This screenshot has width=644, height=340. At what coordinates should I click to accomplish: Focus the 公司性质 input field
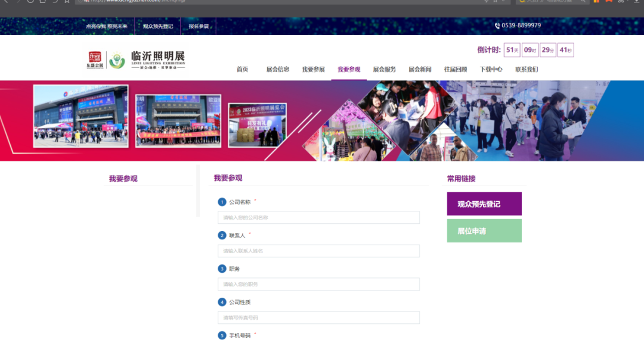318,317
